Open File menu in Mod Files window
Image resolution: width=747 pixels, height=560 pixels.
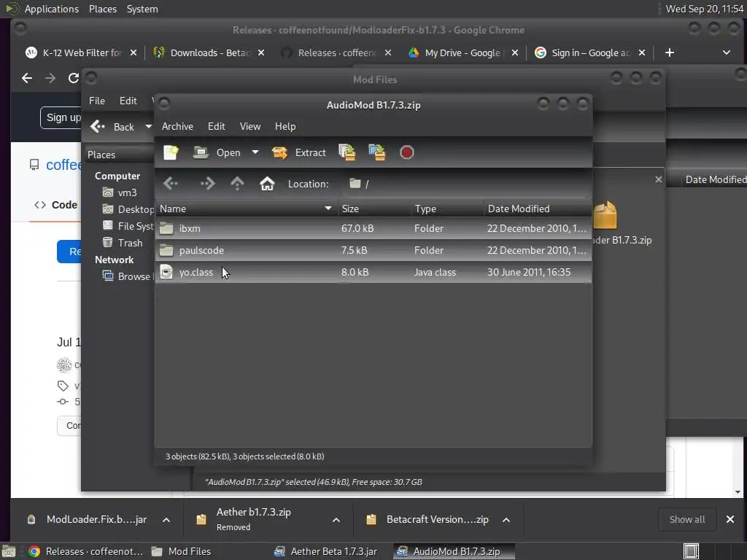[x=97, y=101]
